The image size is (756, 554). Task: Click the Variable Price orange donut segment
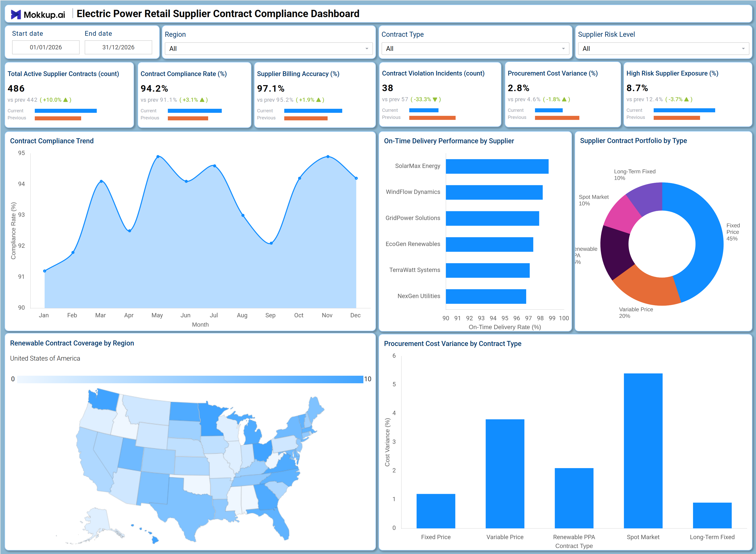[649, 288]
